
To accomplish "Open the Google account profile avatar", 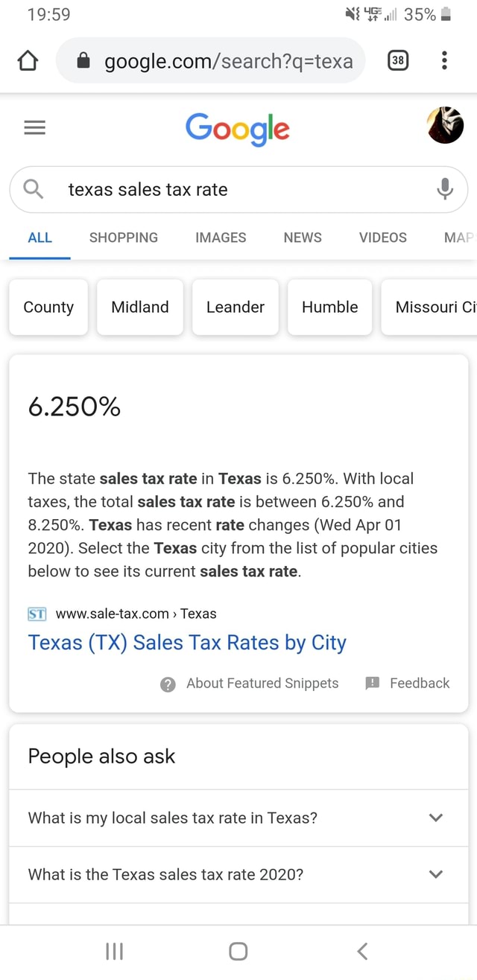I will [x=445, y=125].
